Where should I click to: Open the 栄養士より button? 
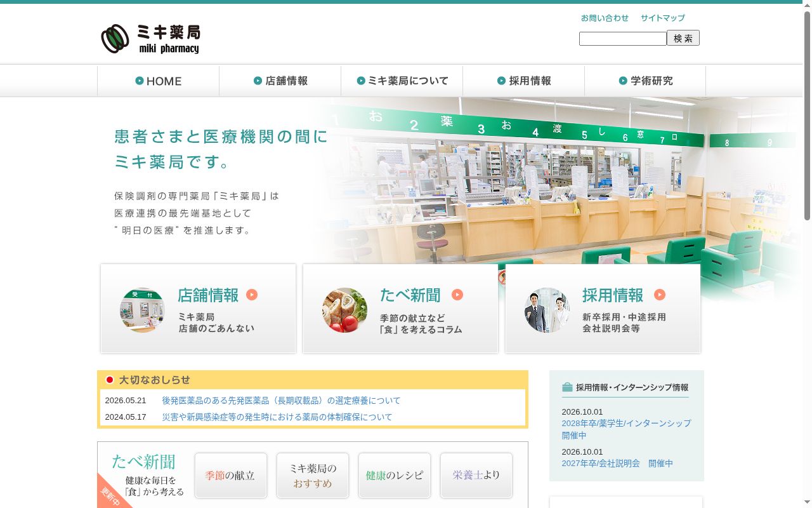pyautogui.click(x=476, y=475)
